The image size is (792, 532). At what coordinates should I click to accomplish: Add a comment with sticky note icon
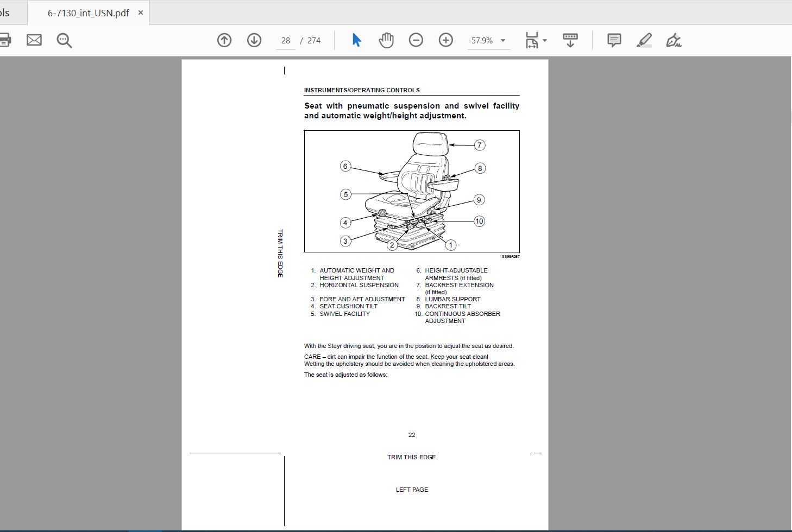click(x=614, y=40)
